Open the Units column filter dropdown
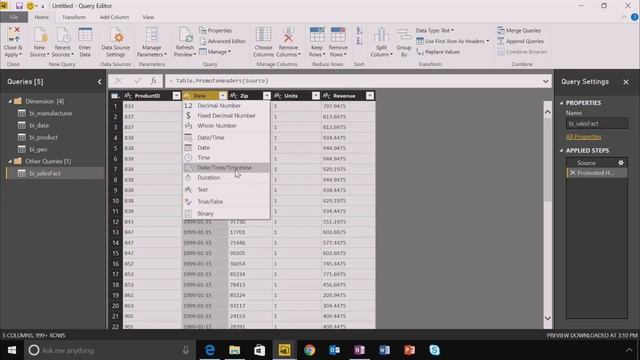 pyautogui.click(x=316, y=96)
